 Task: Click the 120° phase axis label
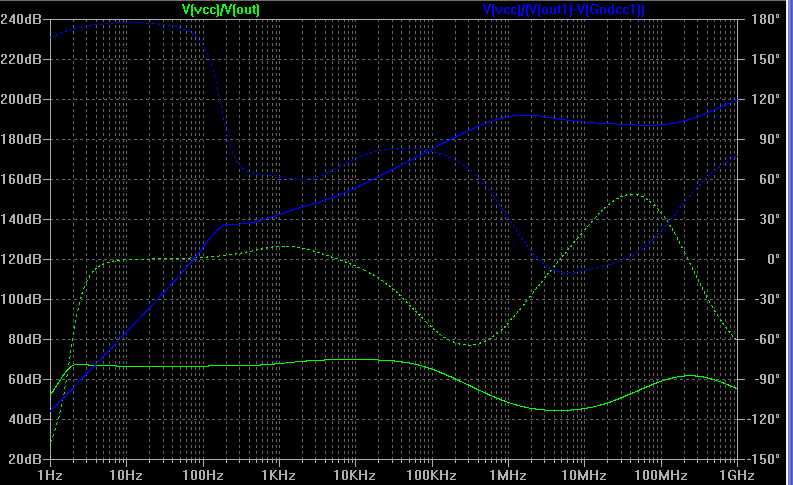click(x=765, y=100)
